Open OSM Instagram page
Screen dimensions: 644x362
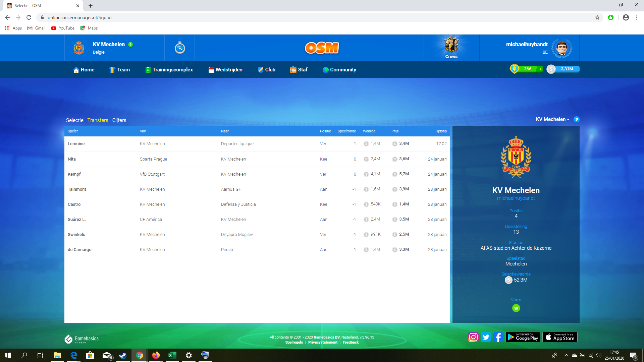(473, 337)
